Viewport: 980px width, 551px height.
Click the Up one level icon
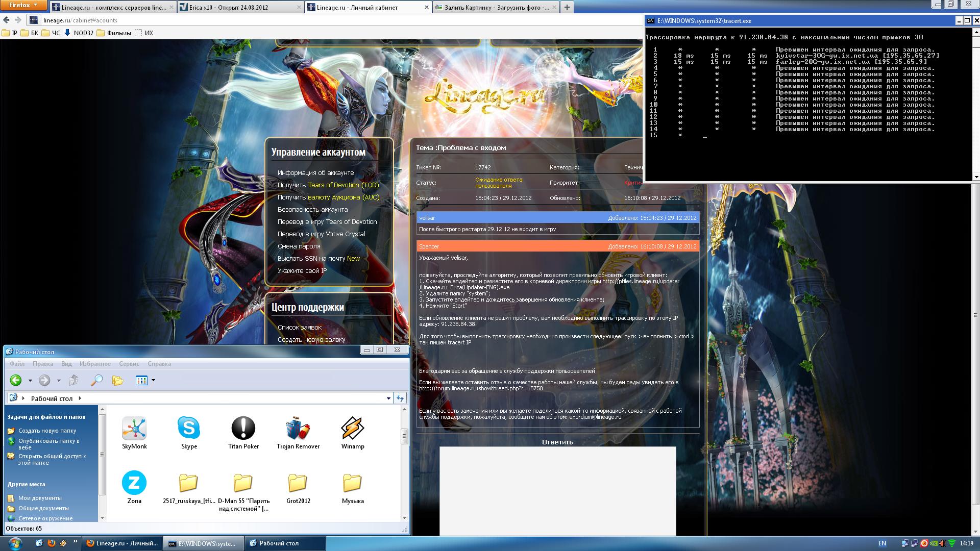point(73,380)
